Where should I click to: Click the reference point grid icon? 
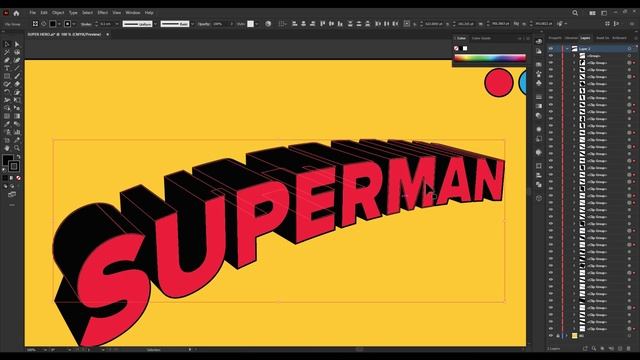coord(407,24)
